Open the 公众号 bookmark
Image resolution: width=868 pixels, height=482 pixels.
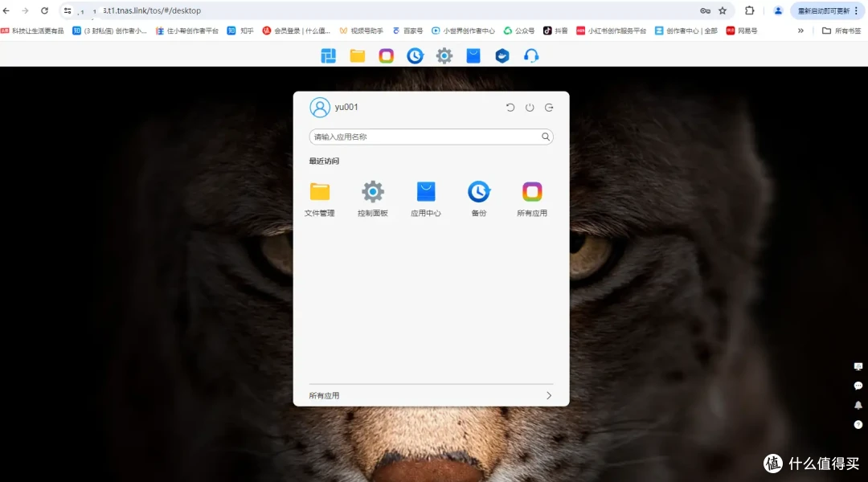tap(518, 31)
